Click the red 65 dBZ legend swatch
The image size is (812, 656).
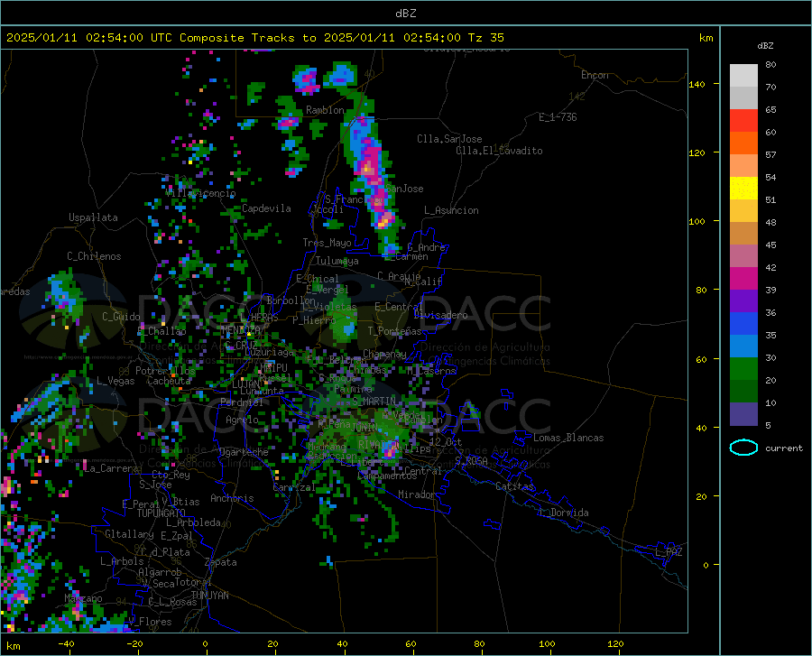[743, 121]
